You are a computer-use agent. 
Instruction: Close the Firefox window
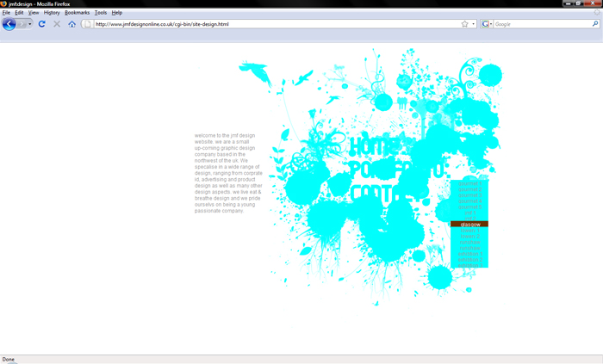pos(593,3)
